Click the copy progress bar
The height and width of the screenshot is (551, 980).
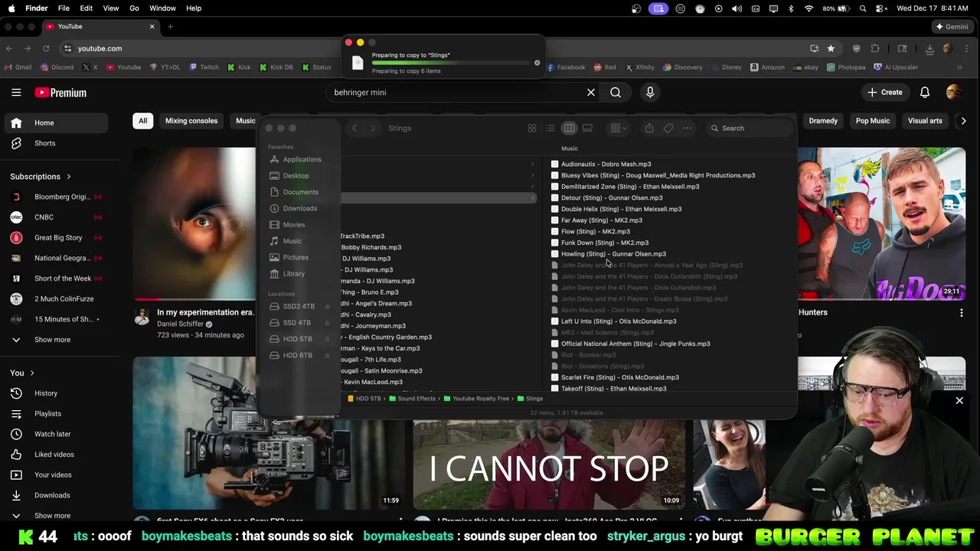pos(450,63)
